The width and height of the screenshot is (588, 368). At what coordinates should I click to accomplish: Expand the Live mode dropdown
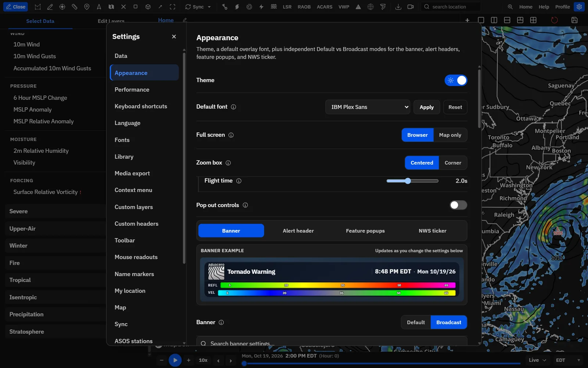tap(537, 360)
